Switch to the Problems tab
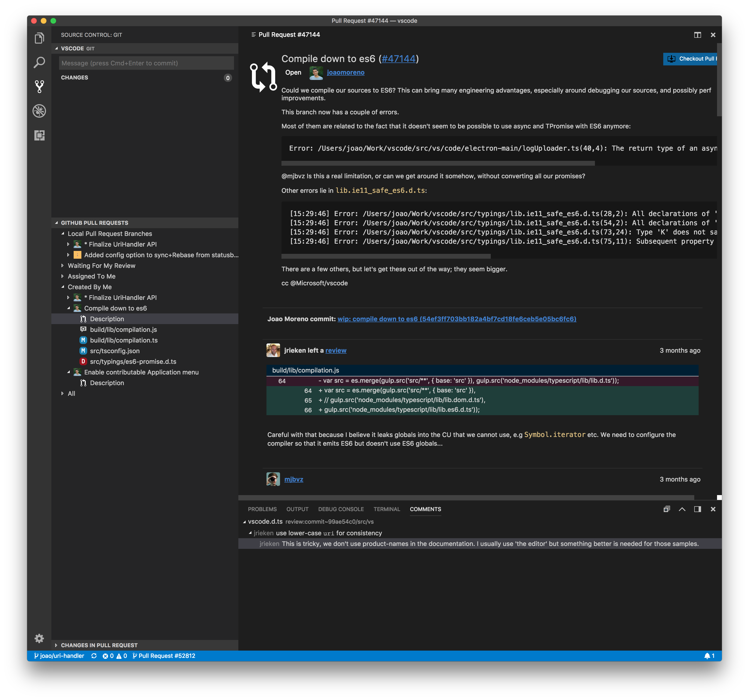Screen dimensions: 749x700 [262, 509]
